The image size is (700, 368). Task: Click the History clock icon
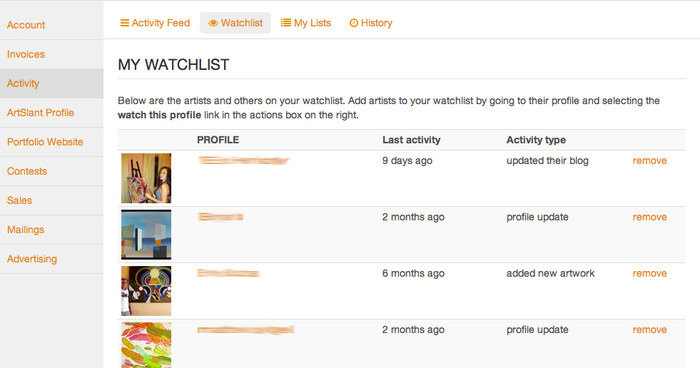click(x=354, y=23)
